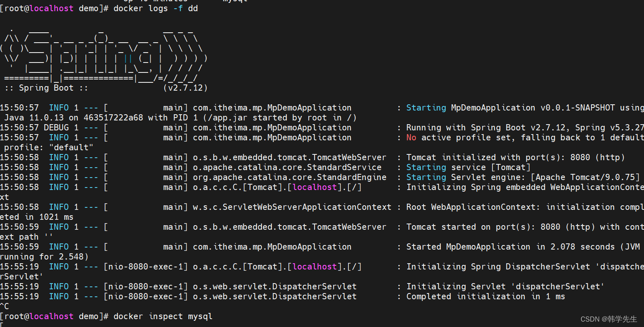Select 'w.s.c.ServletWebServerApplicationContext' logger name
The width and height of the screenshot is (644, 327).
(x=292, y=207)
